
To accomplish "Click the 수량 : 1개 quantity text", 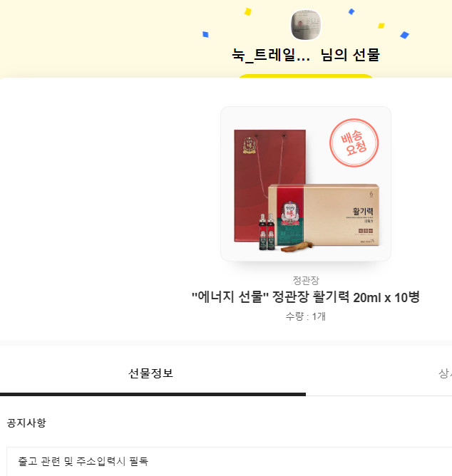I will 306,316.
